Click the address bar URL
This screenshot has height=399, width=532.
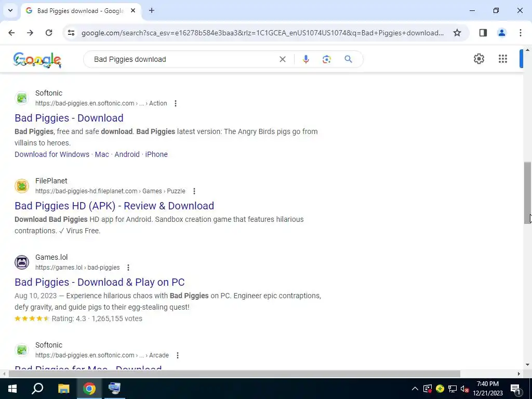click(x=262, y=33)
